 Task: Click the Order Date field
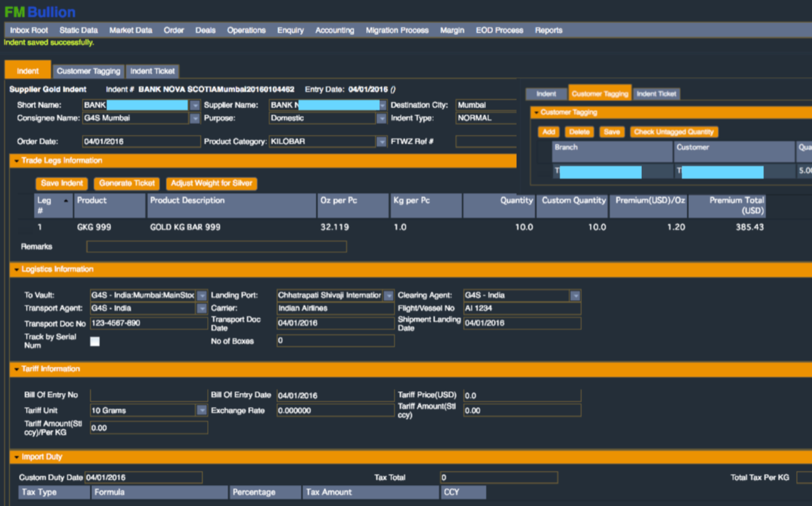point(141,142)
